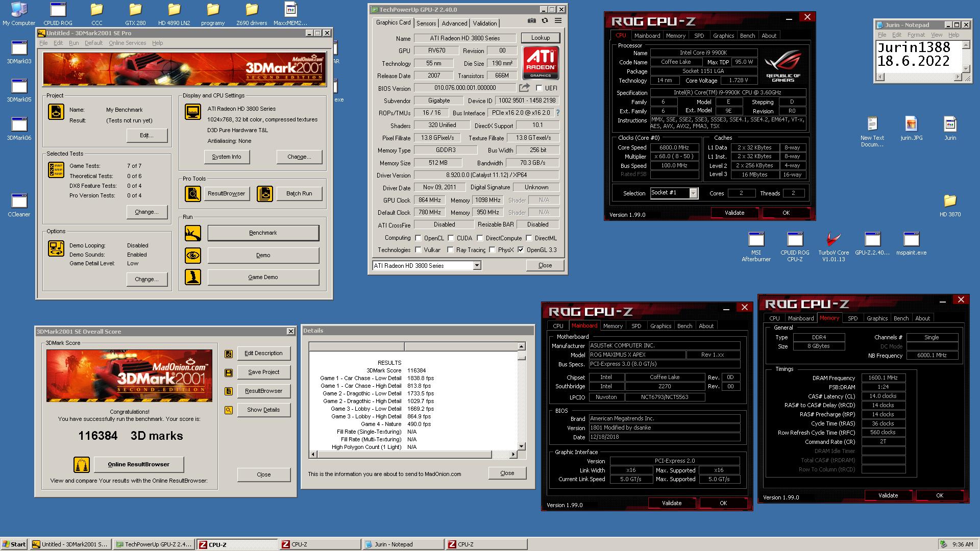The height and width of the screenshot is (551, 980).
Task: Click the Benchmark run icon
Action: 193,233
